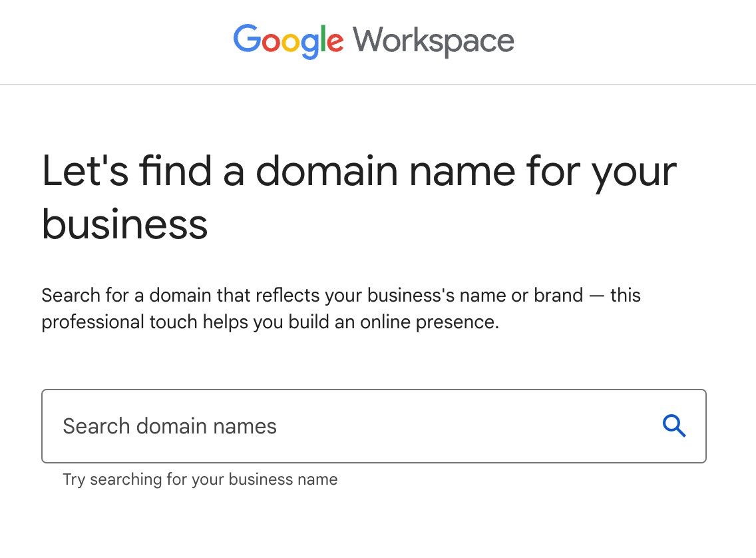Image resolution: width=756 pixels, height=558 pixels.
Task: Open Google Workspace home via header logo
Action: pos(373,41)
